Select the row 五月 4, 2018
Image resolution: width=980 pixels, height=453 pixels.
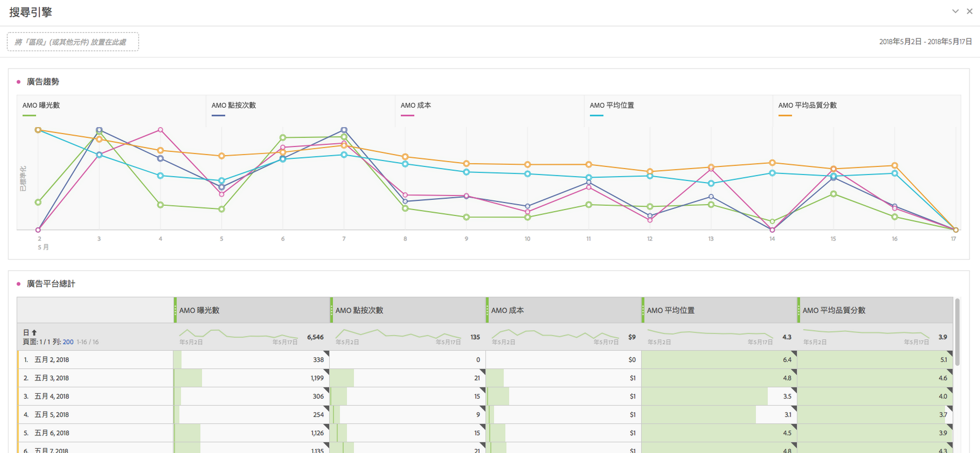(x=95, y=396)
